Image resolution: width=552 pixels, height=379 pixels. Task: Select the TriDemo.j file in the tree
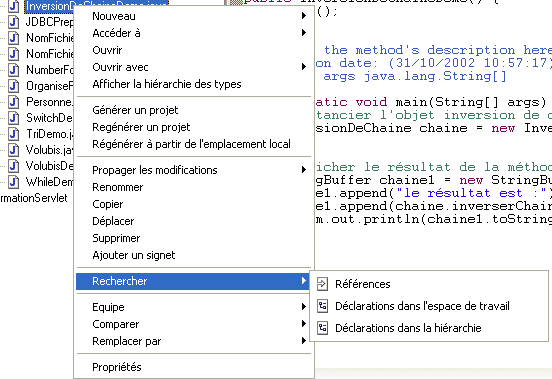(49, 134)
